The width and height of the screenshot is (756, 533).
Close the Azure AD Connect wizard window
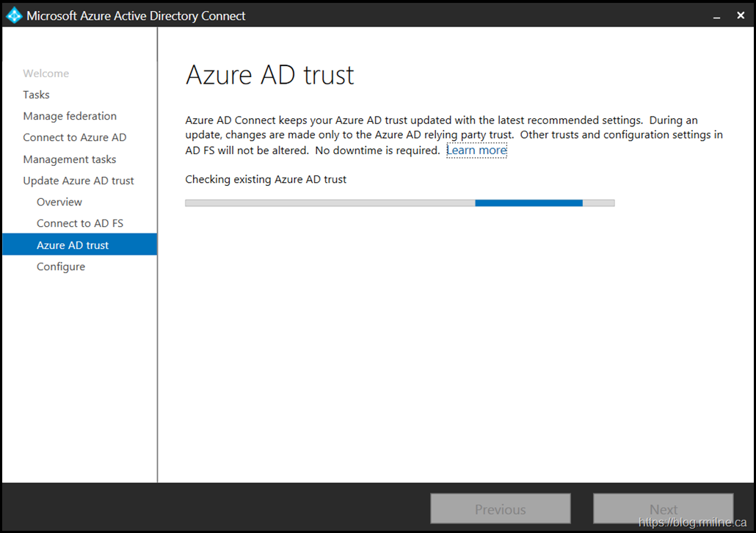click(x=741, y=15)
